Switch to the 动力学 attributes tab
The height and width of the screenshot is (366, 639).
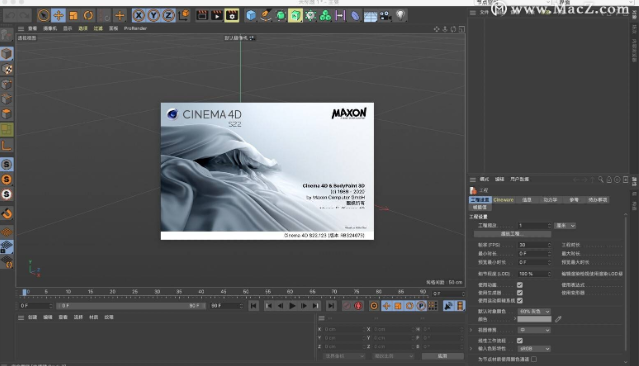point(550,200)
